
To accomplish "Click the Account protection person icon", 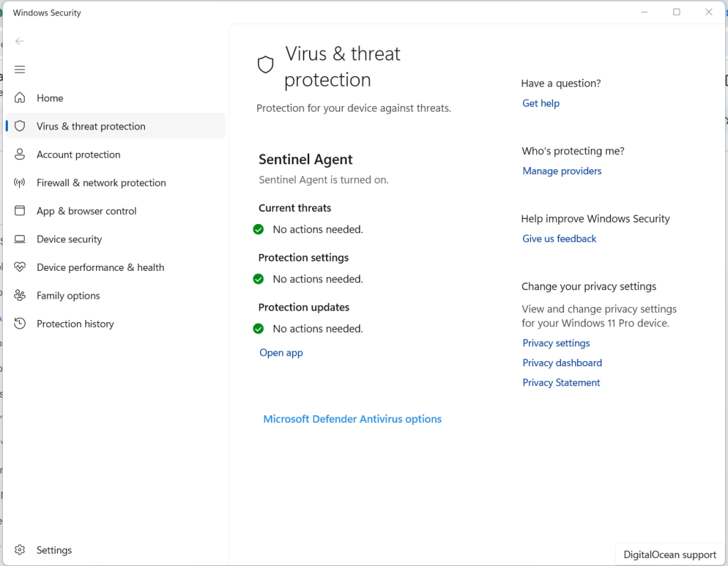I will (19, 154).
